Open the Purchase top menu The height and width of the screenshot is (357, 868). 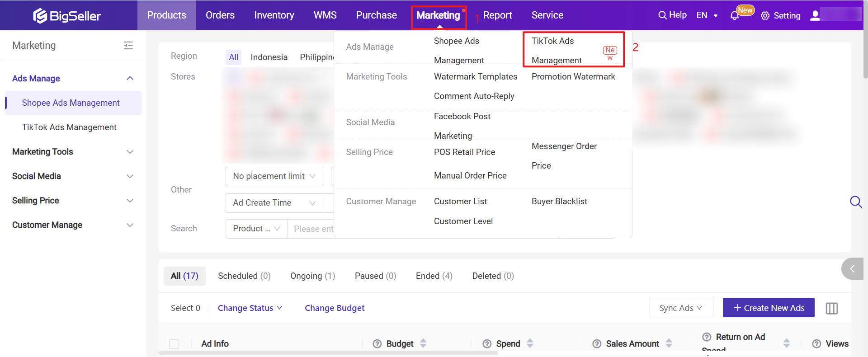[376, 15]
